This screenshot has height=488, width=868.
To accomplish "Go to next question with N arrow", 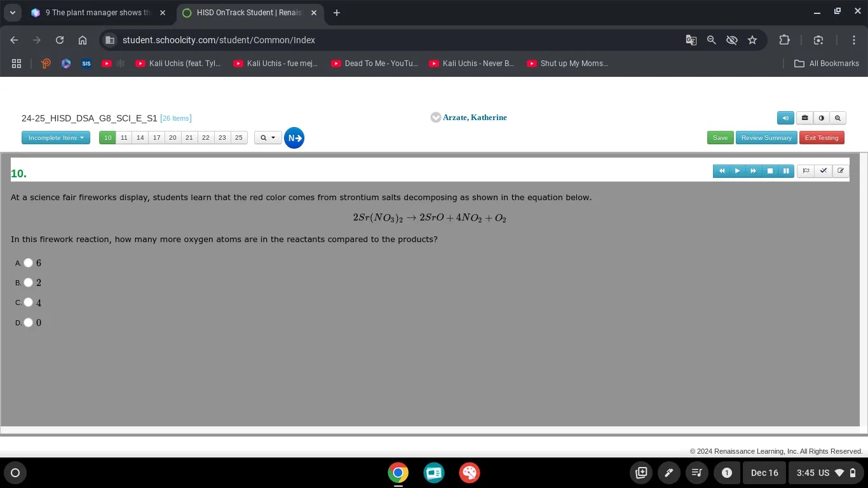I will click(294, 138).
